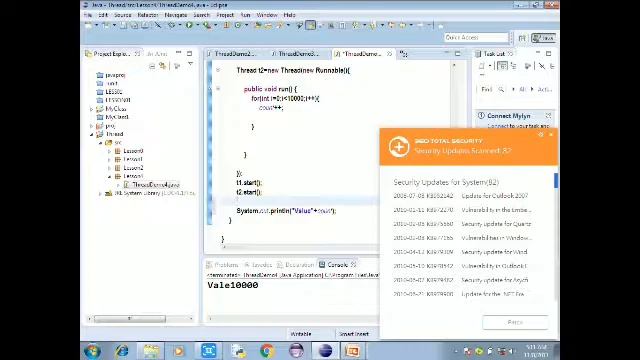Click New Task icon in Task List
The width and height of the screenshot is (640, 360).
(482, 66)
